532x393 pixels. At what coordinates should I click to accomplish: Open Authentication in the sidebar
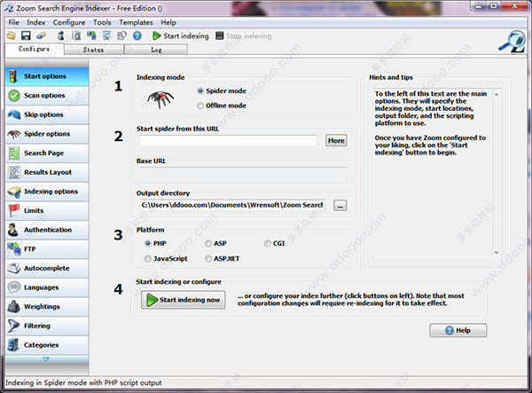tap(47, 230)
